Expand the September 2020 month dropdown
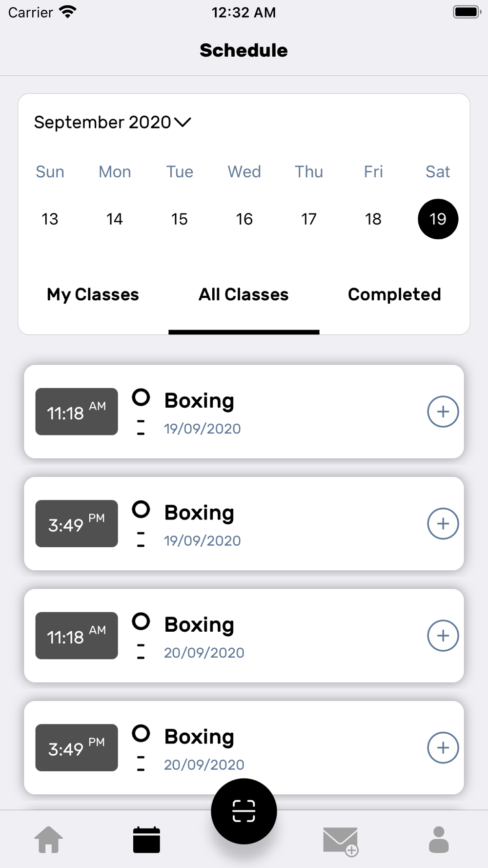The image size is (488, 868). tap(113, 122)
